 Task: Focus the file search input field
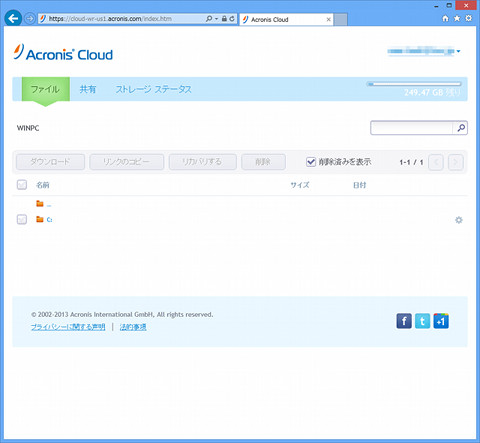411,128
